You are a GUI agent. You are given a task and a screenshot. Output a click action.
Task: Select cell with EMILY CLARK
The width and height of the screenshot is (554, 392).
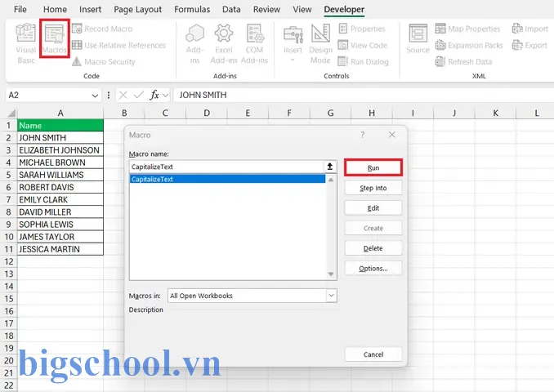point(60,199)
